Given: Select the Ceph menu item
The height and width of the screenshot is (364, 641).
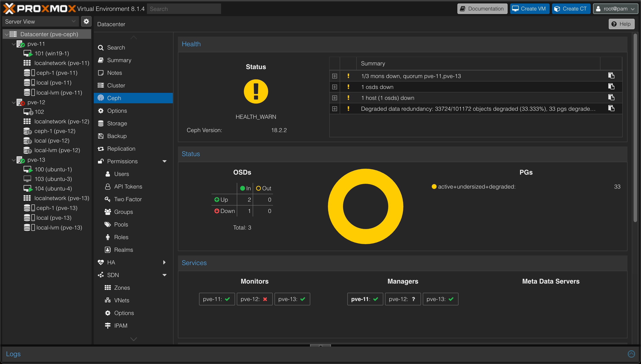Looking at the screenshot, I should point(133,98).
